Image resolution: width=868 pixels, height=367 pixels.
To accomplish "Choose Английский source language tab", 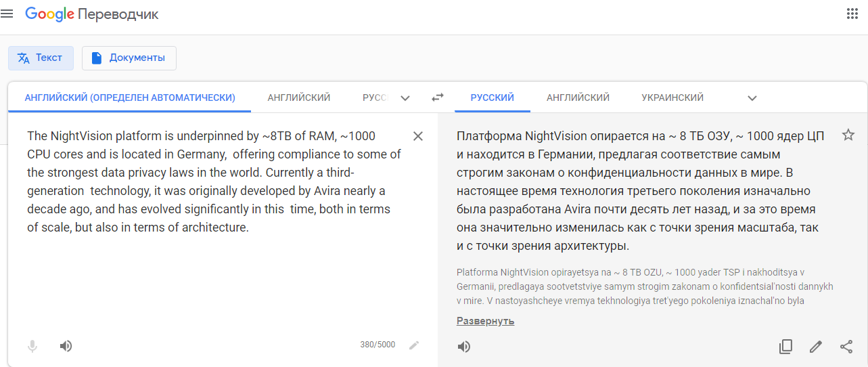I will pyautogui.click(x=299, y=98).
